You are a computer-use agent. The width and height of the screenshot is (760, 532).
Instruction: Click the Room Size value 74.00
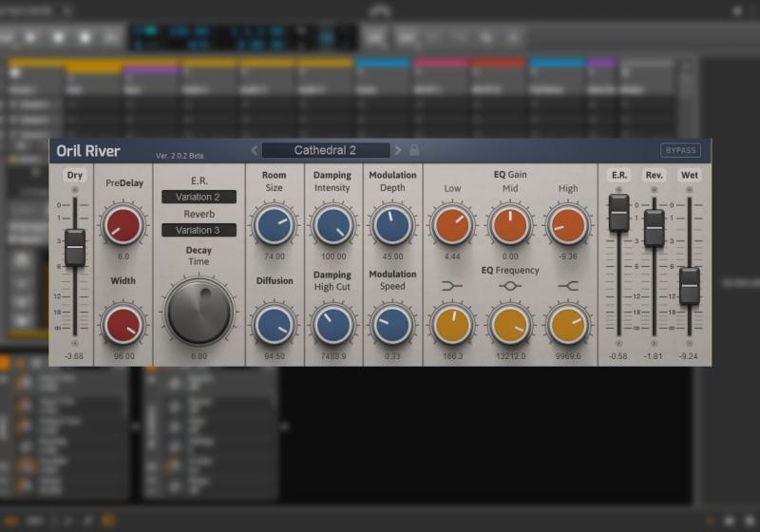click(x=274, y=256)
